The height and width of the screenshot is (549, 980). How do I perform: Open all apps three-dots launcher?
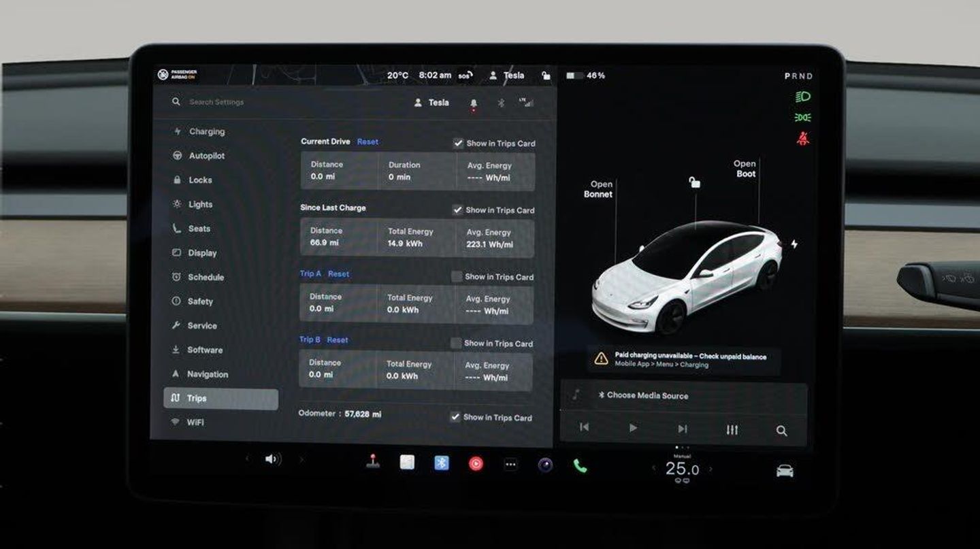(x=510, y=464)
